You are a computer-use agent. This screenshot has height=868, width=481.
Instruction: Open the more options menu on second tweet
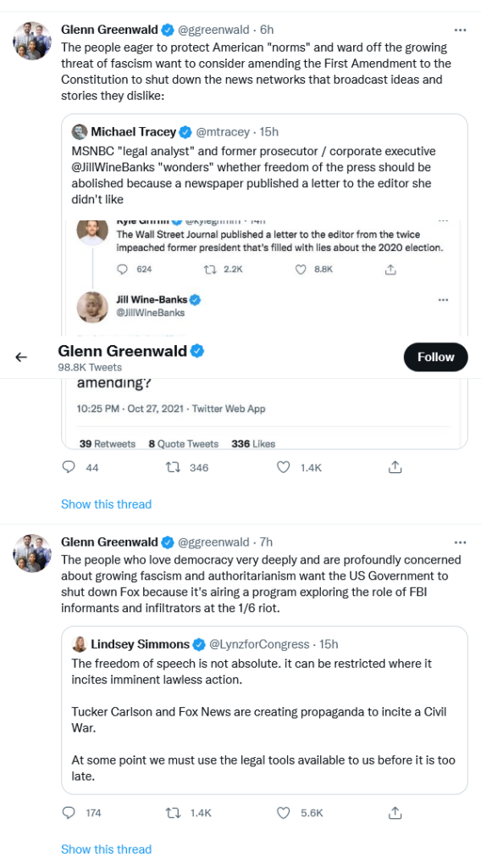[460, 542]
